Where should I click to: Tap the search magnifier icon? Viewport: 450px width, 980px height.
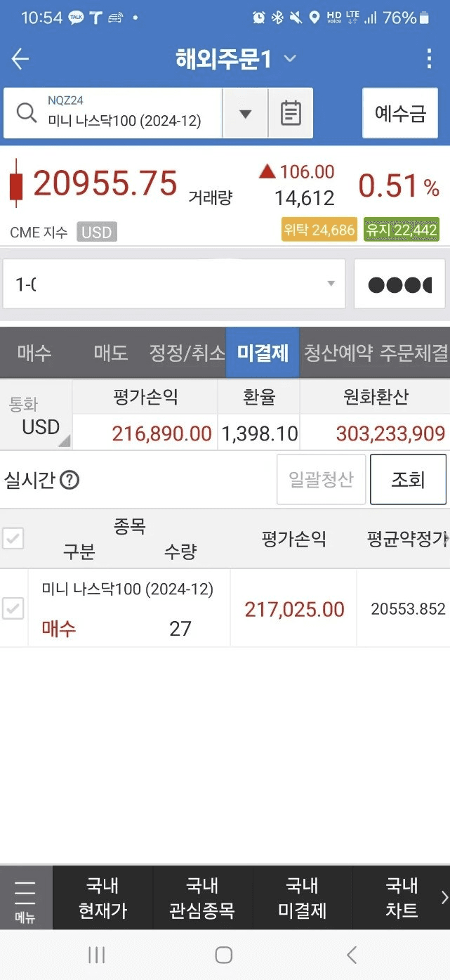(27, 112)
